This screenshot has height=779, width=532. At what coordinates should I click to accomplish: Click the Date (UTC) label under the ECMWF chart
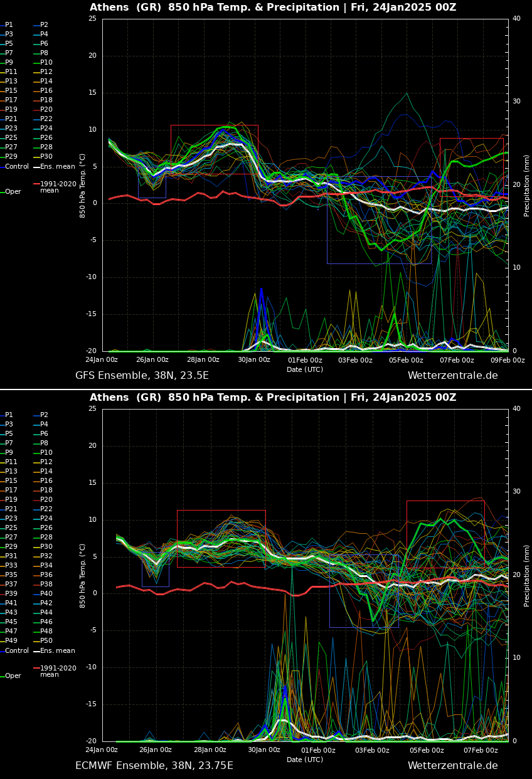(305, 760)
